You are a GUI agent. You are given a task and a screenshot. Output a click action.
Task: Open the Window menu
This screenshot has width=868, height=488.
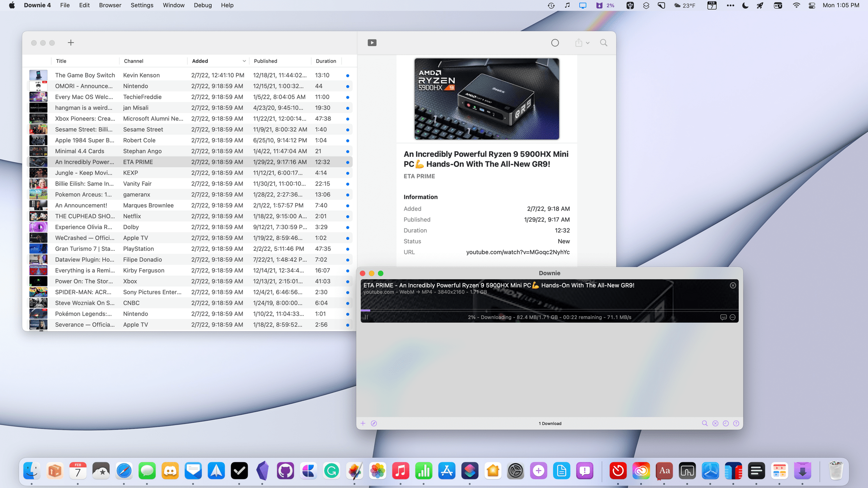coord(174,5)
